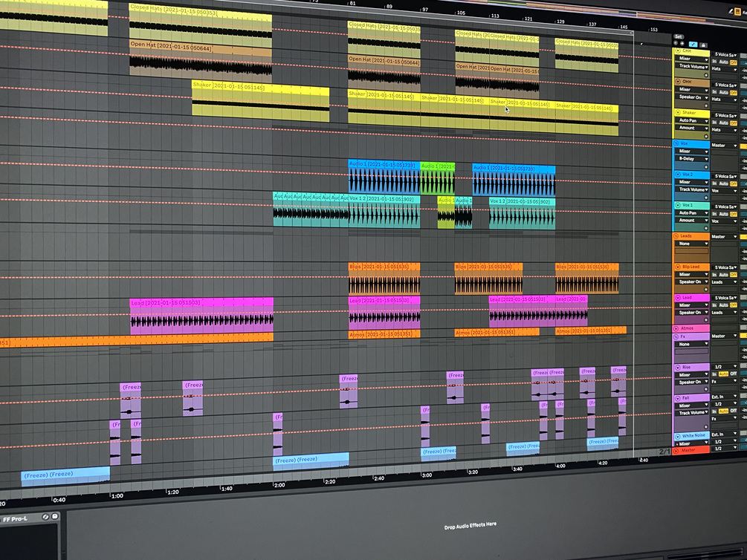Select the lime-yellow Audio clip on Vox 1

[446, 212]
